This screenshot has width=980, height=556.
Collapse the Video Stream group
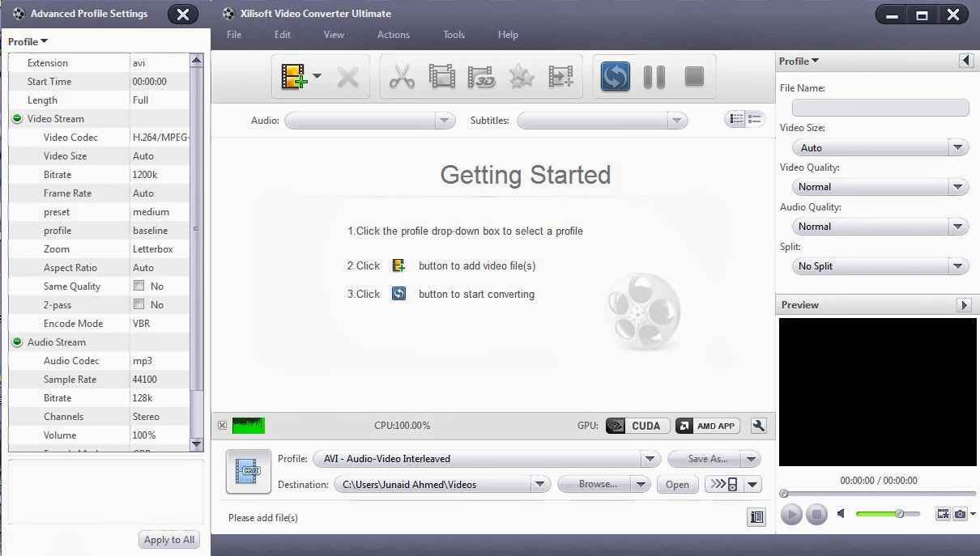point(17,119)
